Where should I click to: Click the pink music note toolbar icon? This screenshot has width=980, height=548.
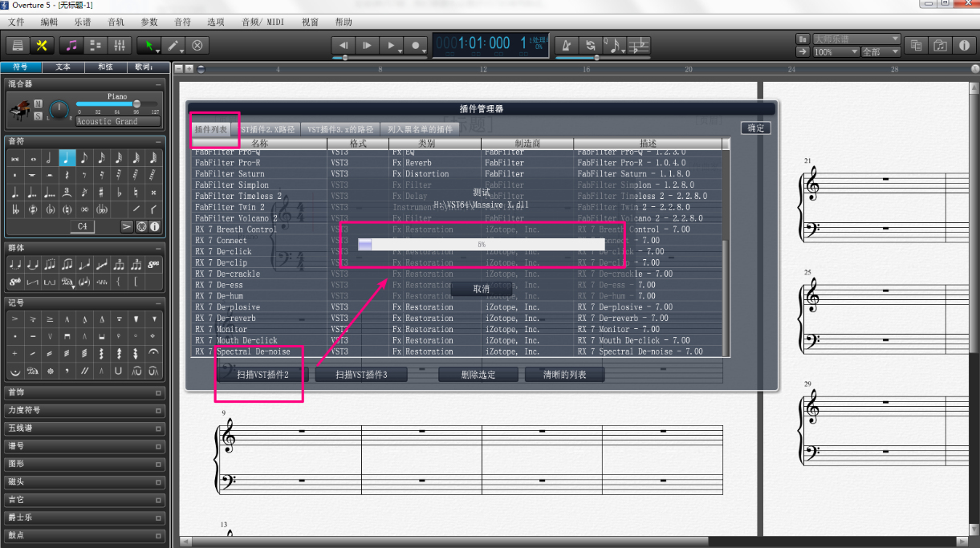[x=72, y=46]
